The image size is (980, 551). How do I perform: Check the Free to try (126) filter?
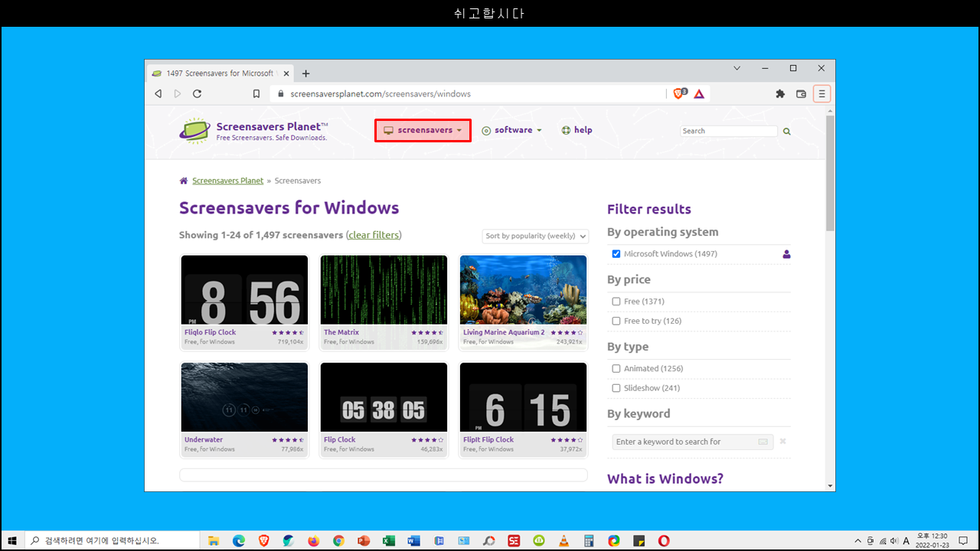pos(616,321)
